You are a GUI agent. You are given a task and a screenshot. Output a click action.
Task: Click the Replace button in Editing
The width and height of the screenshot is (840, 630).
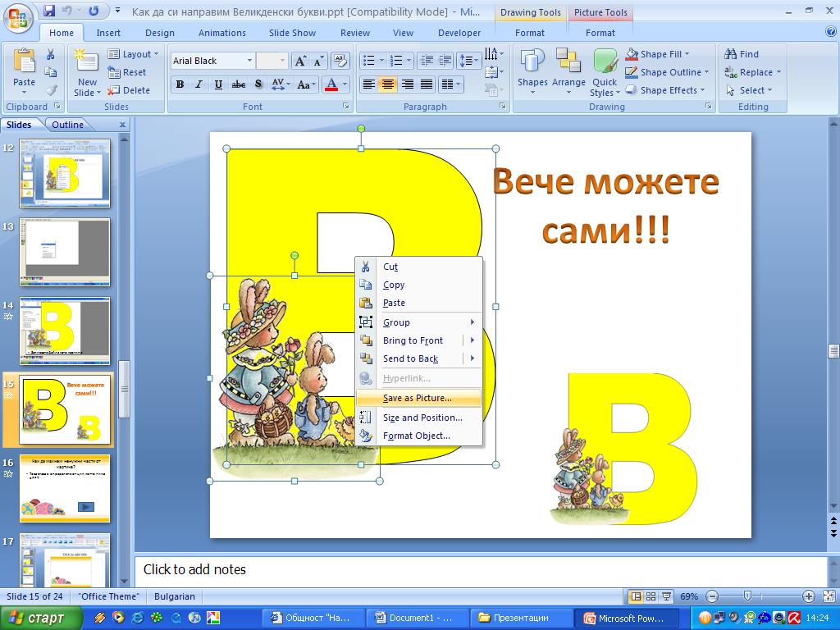pos(753,72)
